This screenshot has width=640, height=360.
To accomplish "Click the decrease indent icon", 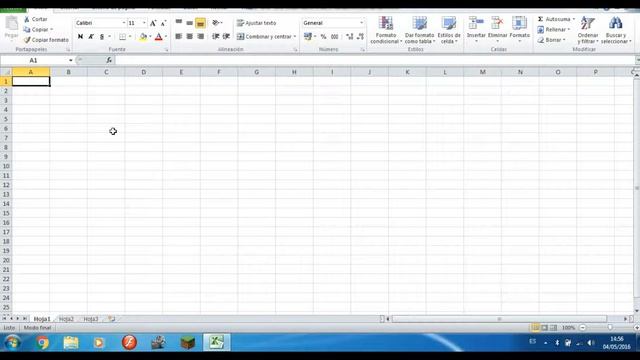I will coord(216,37).
